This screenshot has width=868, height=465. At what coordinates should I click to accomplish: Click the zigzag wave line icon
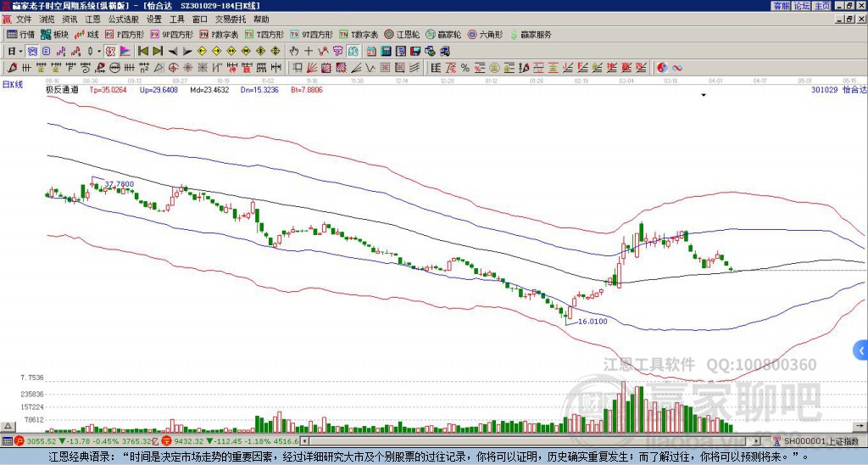click(x=370, y=68)
